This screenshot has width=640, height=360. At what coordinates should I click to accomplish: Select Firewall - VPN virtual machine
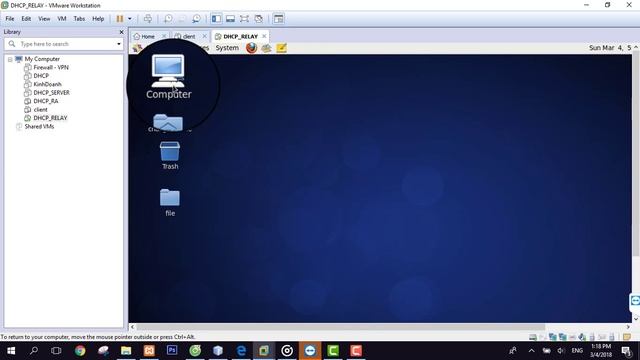tap(51, 67)
